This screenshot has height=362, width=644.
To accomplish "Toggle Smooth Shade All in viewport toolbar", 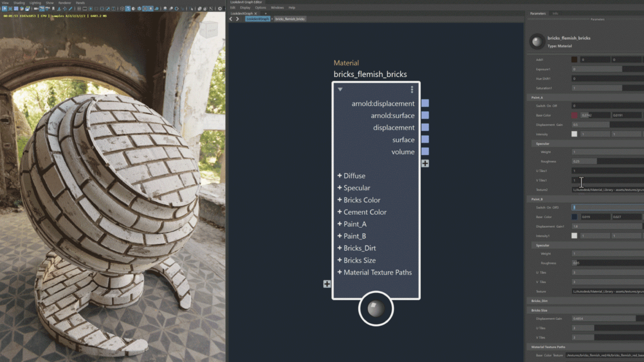I will [128, 9].
